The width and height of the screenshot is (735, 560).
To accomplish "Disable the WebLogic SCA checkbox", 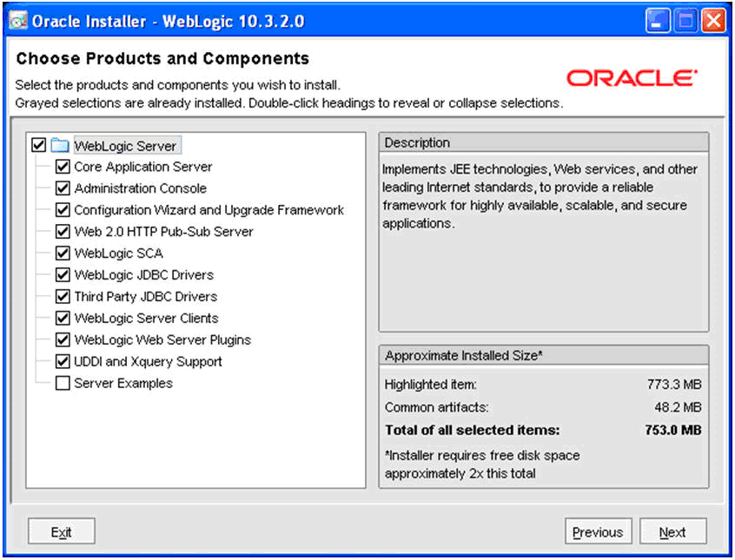I will coord(63,253).
